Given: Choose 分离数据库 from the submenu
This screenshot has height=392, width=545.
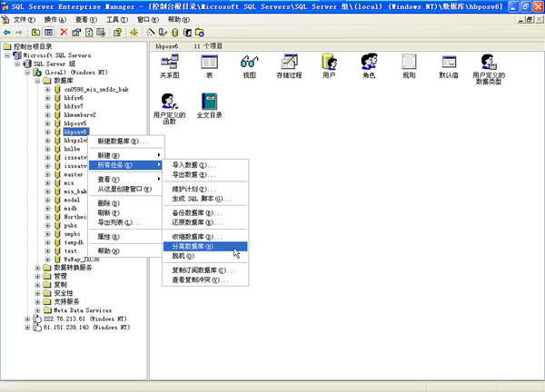Looking at the screenshot, I should pos(205,247).
